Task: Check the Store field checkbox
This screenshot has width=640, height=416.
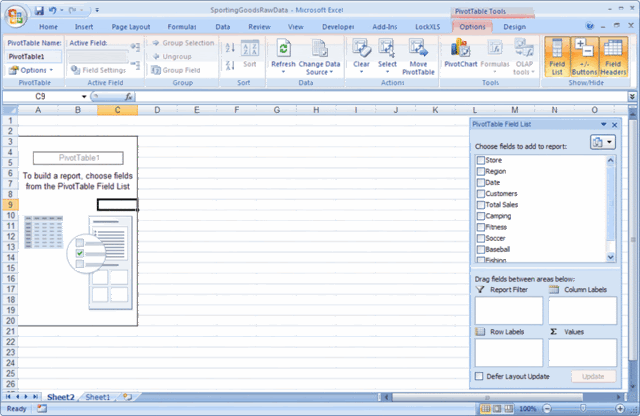Action: (481, 160)
